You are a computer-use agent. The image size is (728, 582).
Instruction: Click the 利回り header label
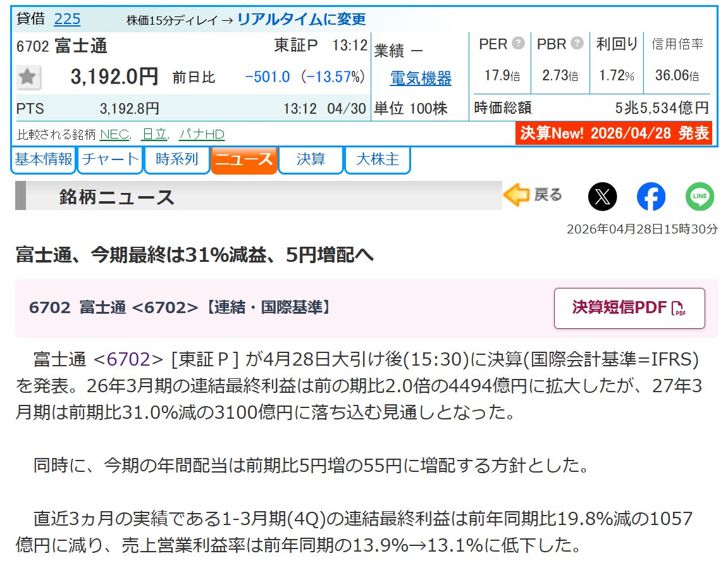point(617,44)
